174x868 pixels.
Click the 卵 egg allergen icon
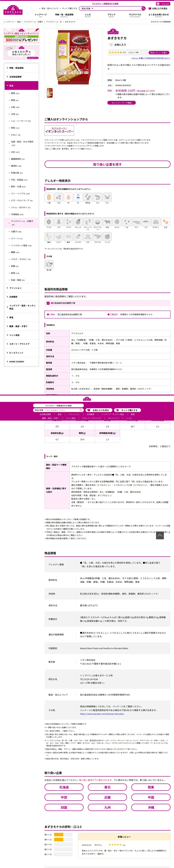[x=68, y=197]
